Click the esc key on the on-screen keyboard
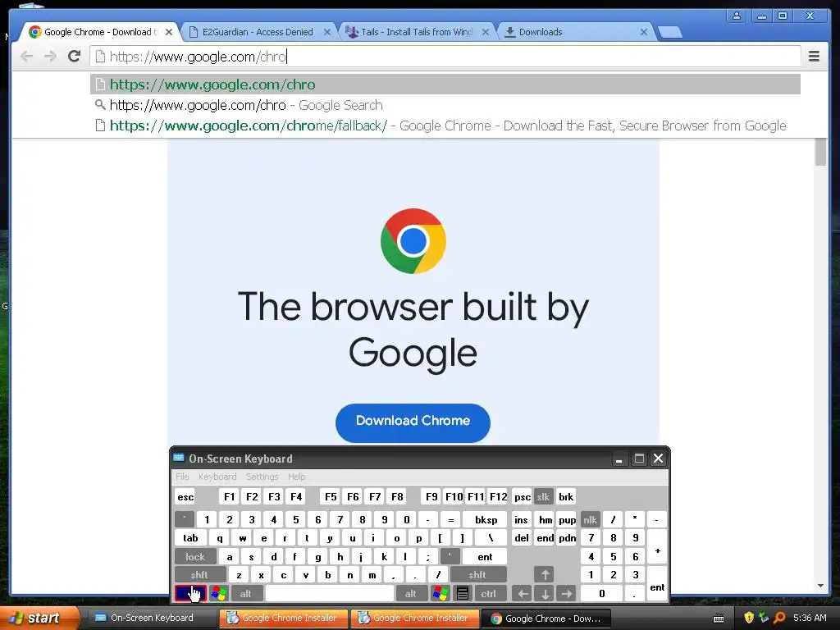The image size is (840, 630). [185, 497]
